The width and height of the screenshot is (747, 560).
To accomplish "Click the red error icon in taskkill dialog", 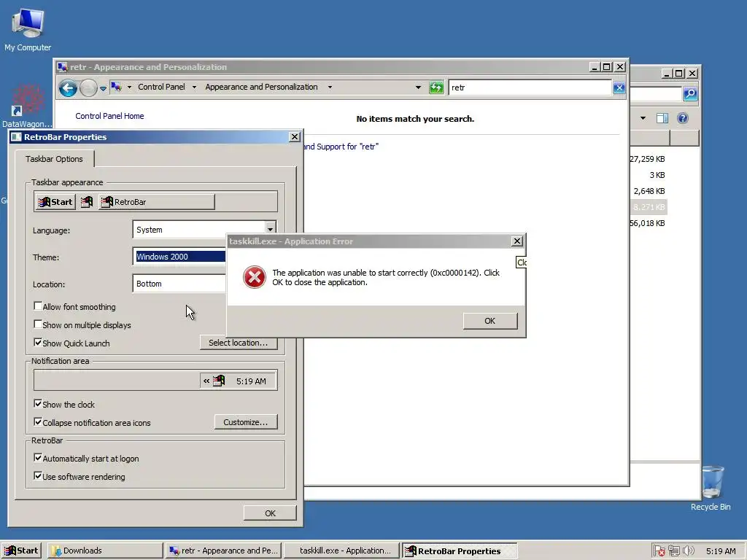I will coord(255,277).
